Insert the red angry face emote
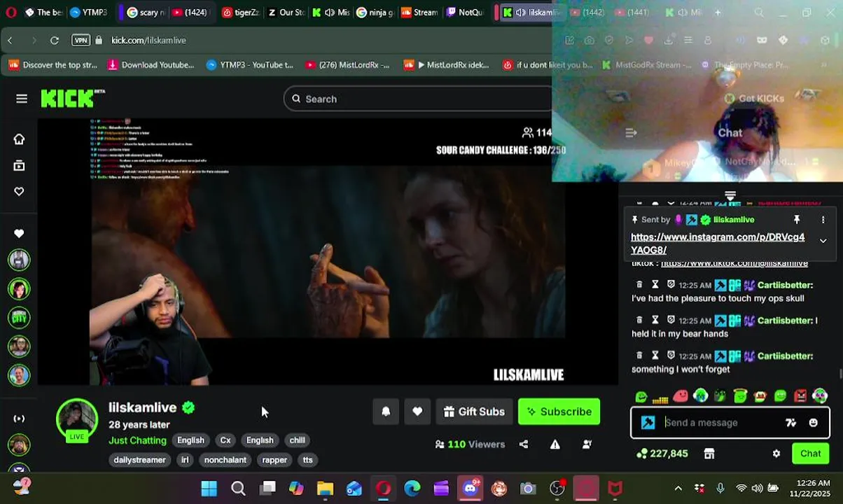The image size is (843, 504). [x=800, y=396]
